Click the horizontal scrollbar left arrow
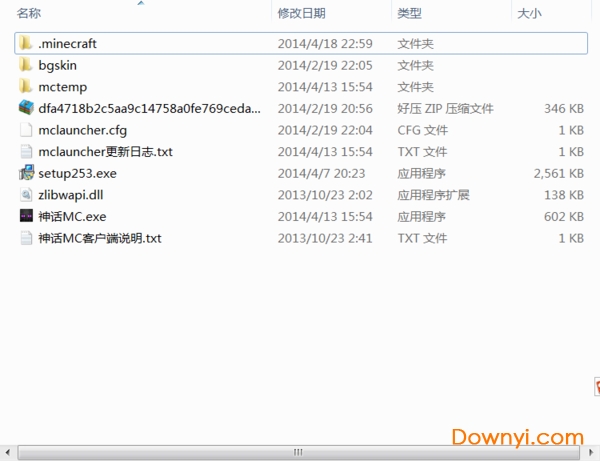 click(7, 453)
